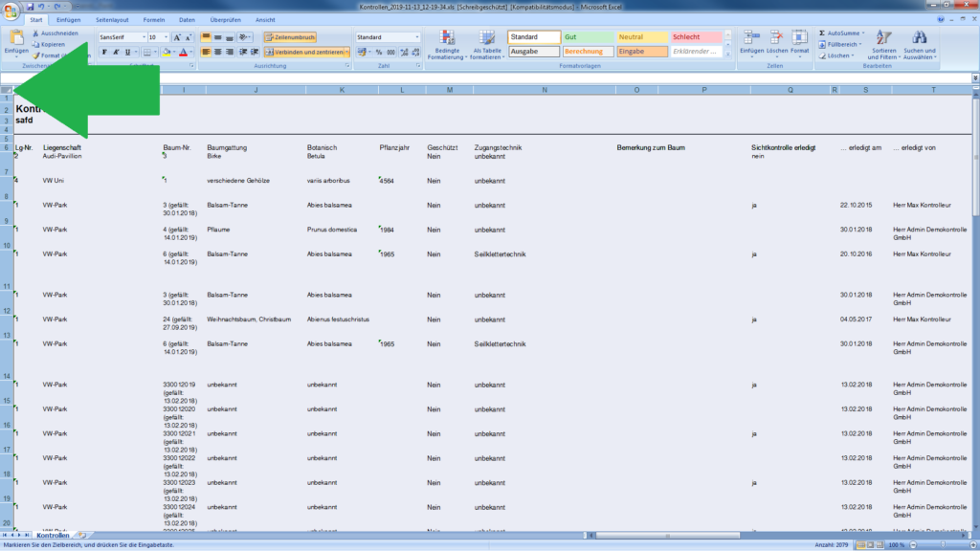Click the Office button logo

(x=11, y=10)
